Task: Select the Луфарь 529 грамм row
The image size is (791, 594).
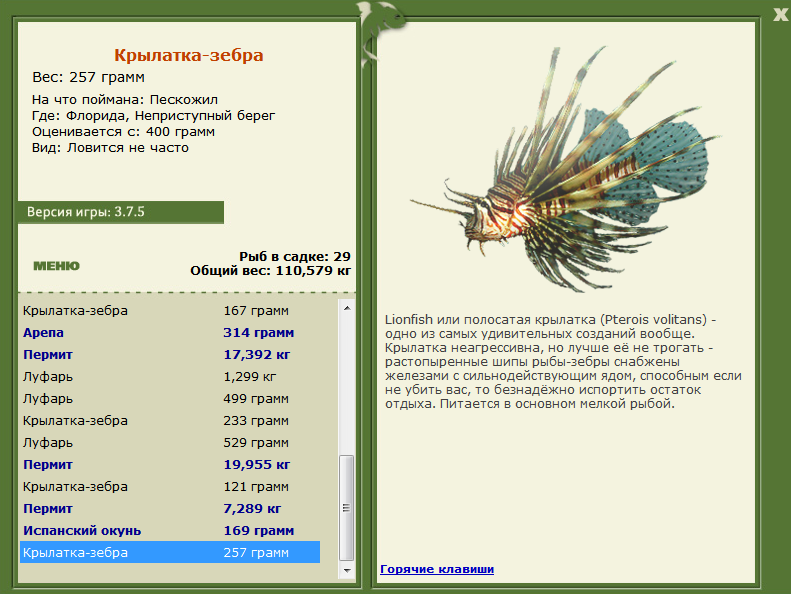Action: click(x=170, y=443)
